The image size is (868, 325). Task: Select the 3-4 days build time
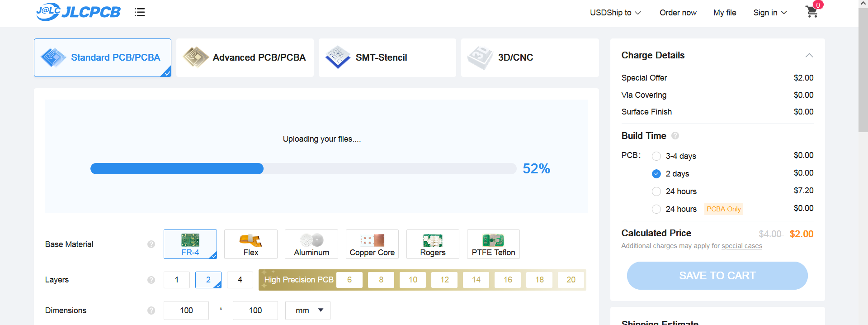coord(656,156)
